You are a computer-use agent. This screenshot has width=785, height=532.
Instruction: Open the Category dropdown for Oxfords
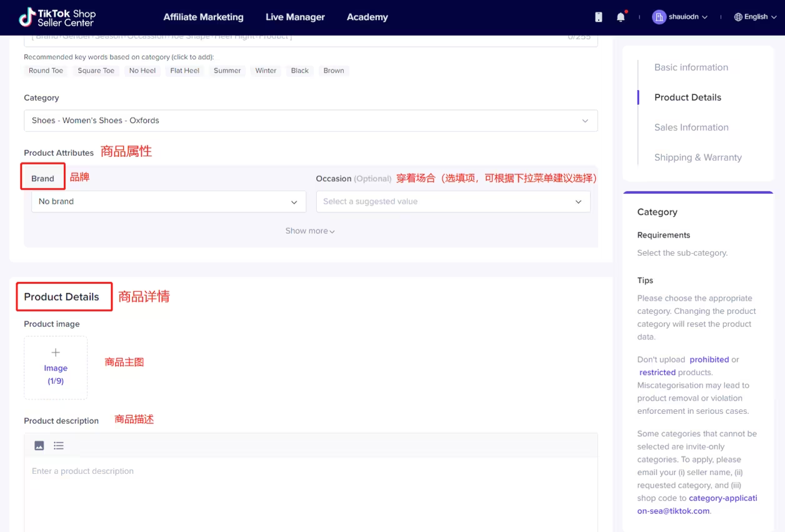[311, 121]
